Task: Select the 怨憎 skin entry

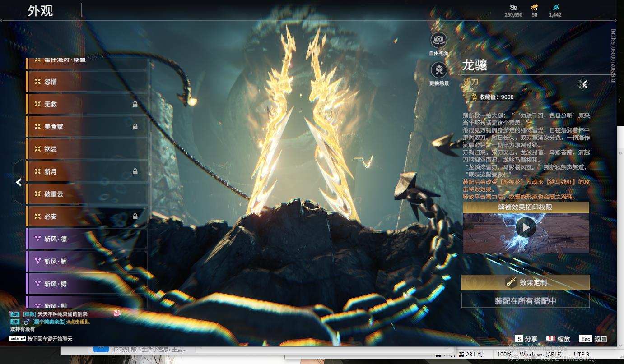Action: 87,82
